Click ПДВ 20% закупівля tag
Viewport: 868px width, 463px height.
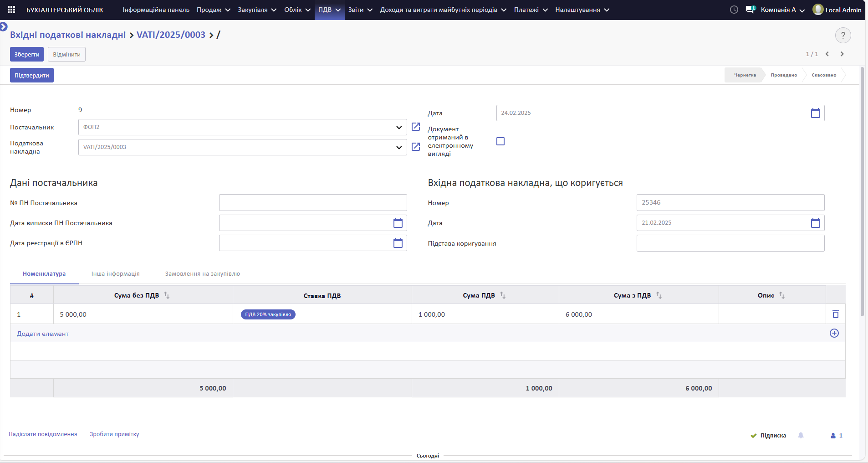point(268,314)
